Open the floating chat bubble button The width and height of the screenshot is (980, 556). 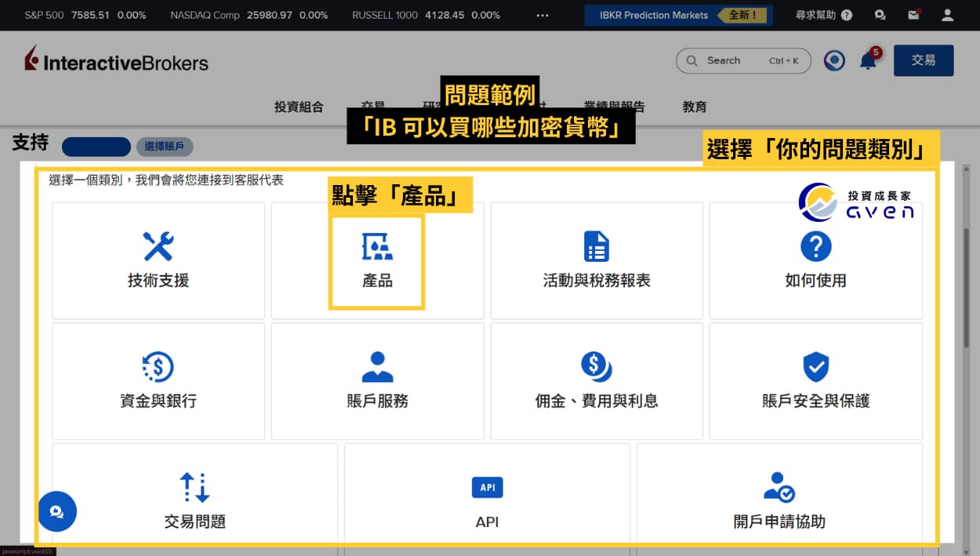[x=57, y=512]
